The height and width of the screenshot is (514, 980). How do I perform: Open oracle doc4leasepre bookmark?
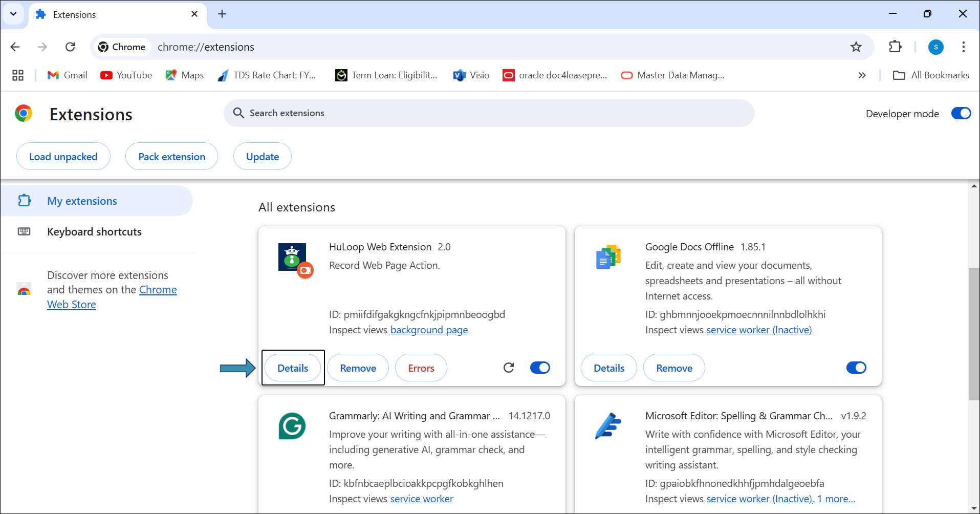tap(555, 75)
